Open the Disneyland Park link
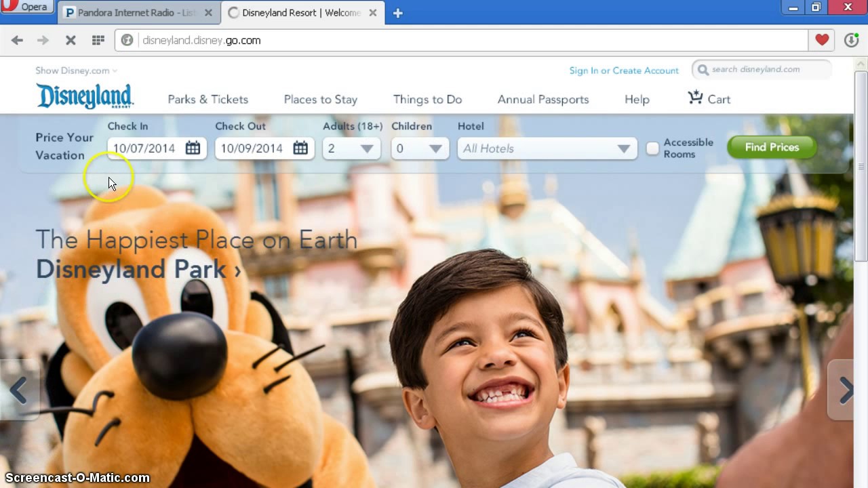 138,269
